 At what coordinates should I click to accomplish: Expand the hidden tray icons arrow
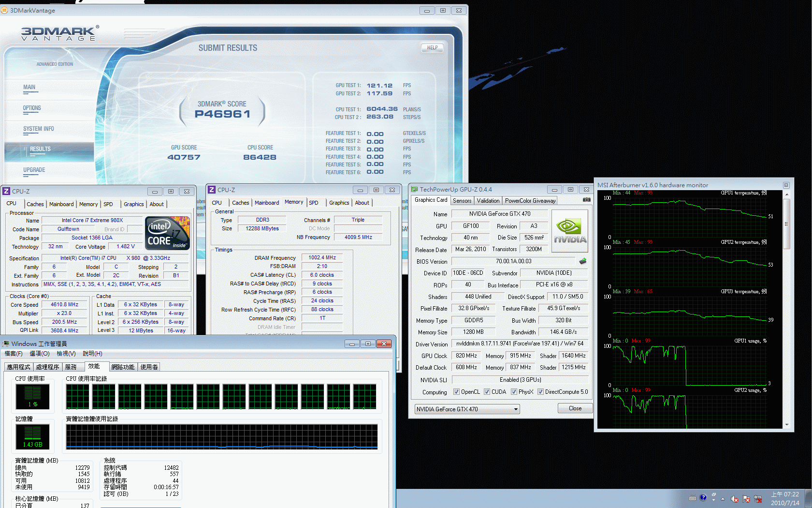723,499
